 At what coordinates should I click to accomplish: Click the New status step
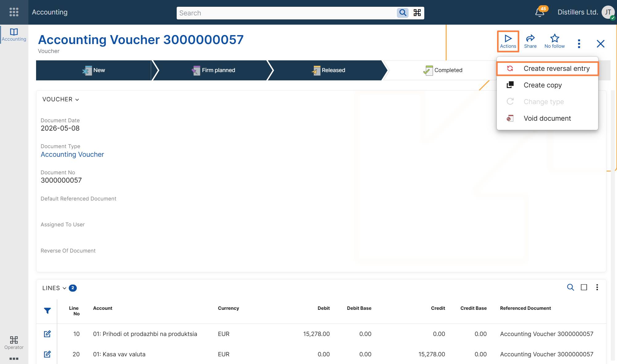click(x=94, y=70)
